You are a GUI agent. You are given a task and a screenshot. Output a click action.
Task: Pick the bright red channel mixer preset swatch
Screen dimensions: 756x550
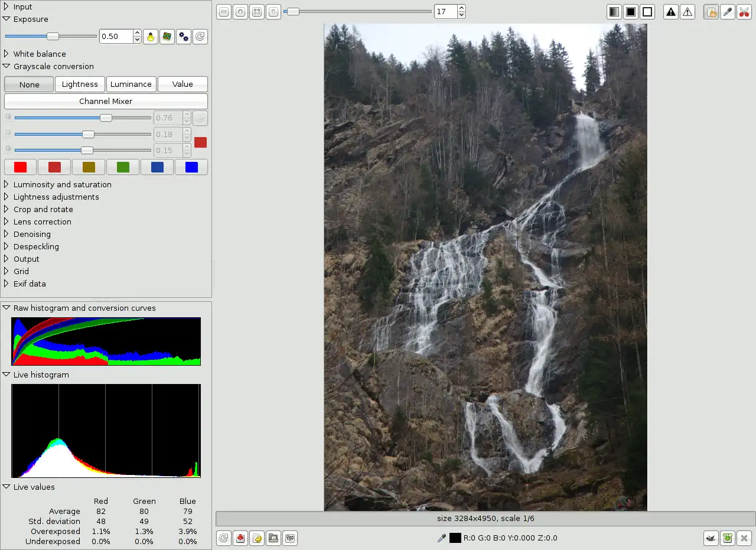pos(21,167)
